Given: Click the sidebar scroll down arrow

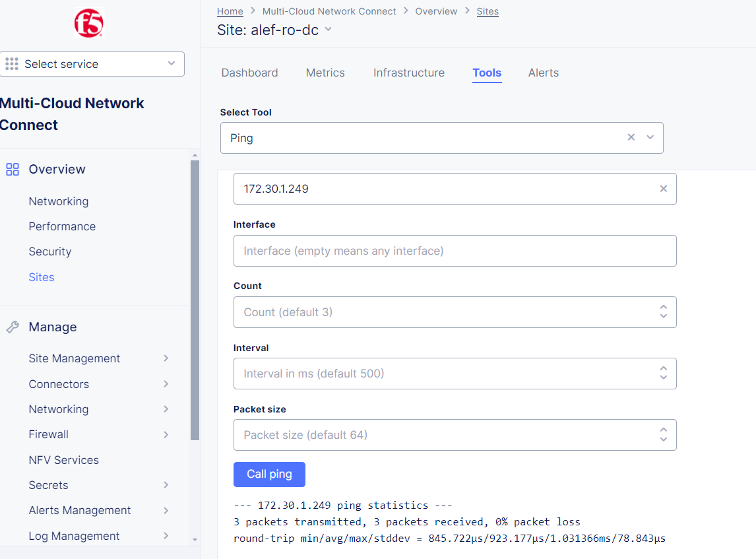Looking at the screenshot, I should [x=195, y=540].
